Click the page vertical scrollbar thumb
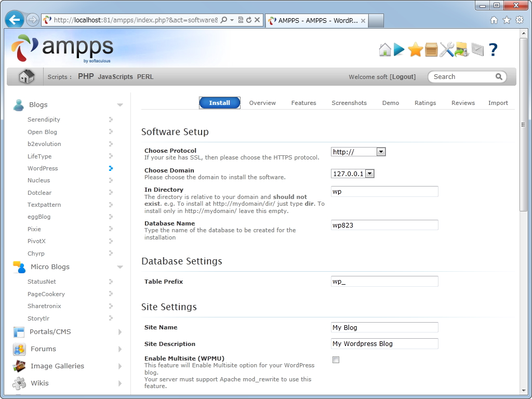 pyautogui.click(x=524, y=124)
